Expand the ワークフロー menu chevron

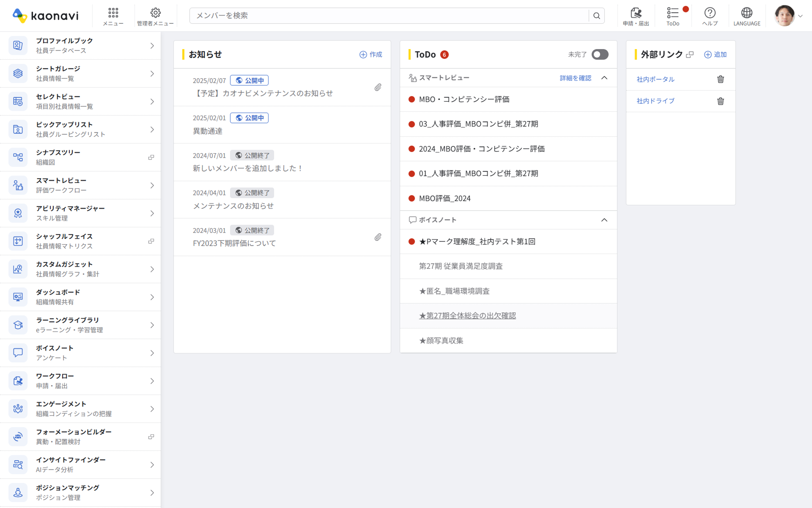152,381
